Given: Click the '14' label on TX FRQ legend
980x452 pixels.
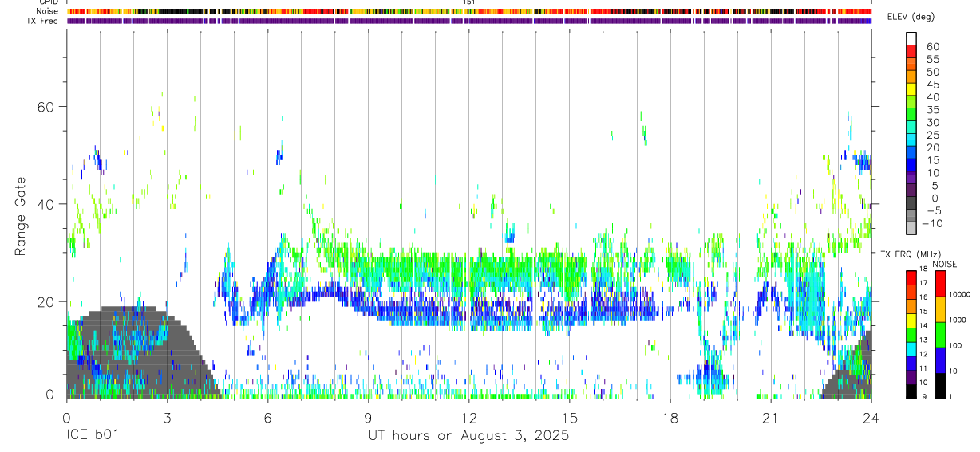Looking at the screenshot, I should click(923, 325).
